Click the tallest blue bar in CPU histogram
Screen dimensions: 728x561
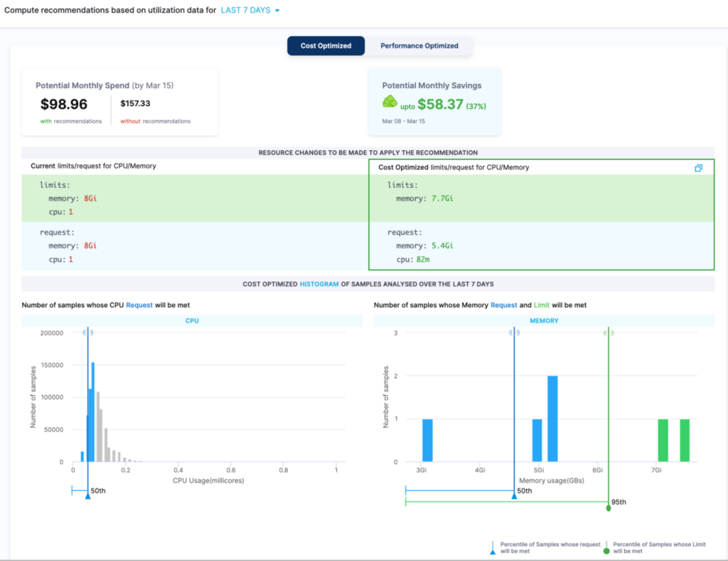[93, 412]
